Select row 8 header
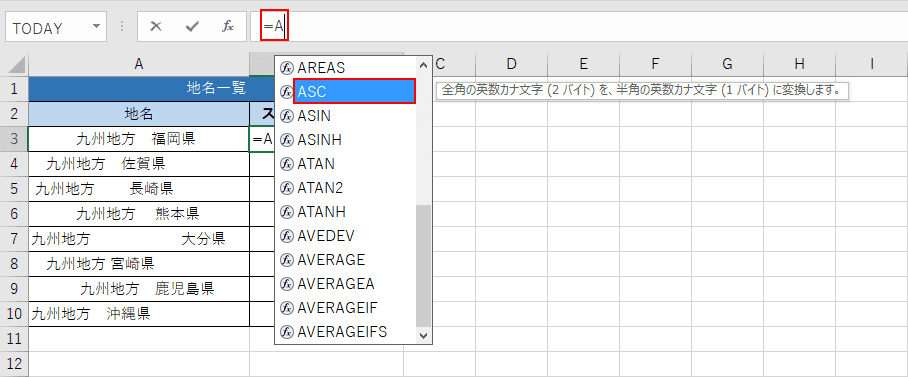Image resolution: width=908 pixels, height=377 pixels. pos(14,264)
